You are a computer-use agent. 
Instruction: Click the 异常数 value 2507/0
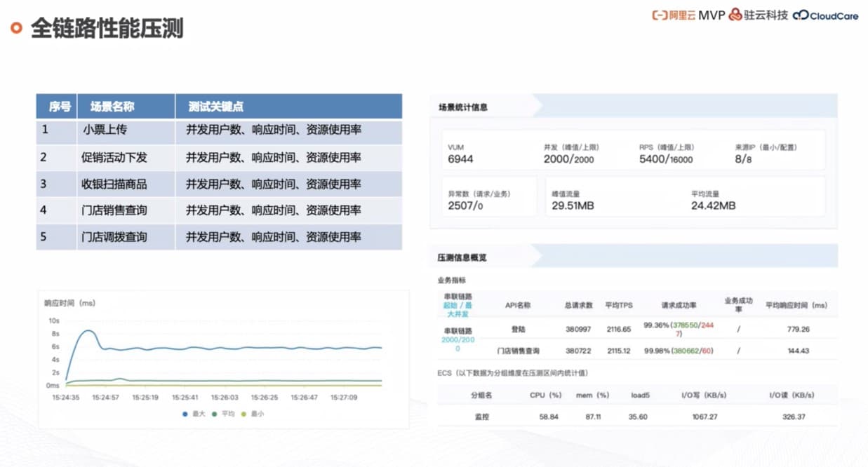point(466,205)
